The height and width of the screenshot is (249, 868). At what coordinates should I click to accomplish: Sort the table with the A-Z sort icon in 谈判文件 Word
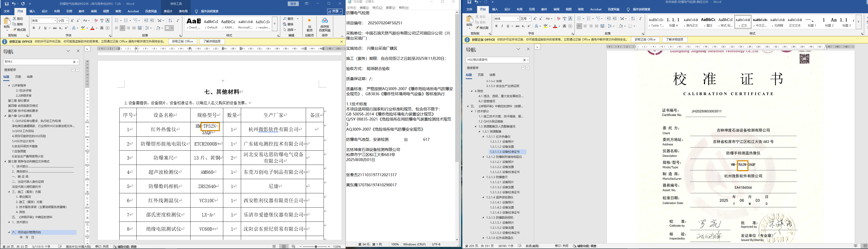pyautogui.click(x=170, y=20)
